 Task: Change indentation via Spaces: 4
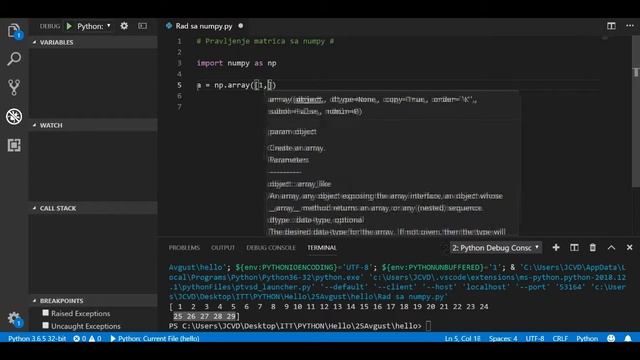tap(503, 338)
